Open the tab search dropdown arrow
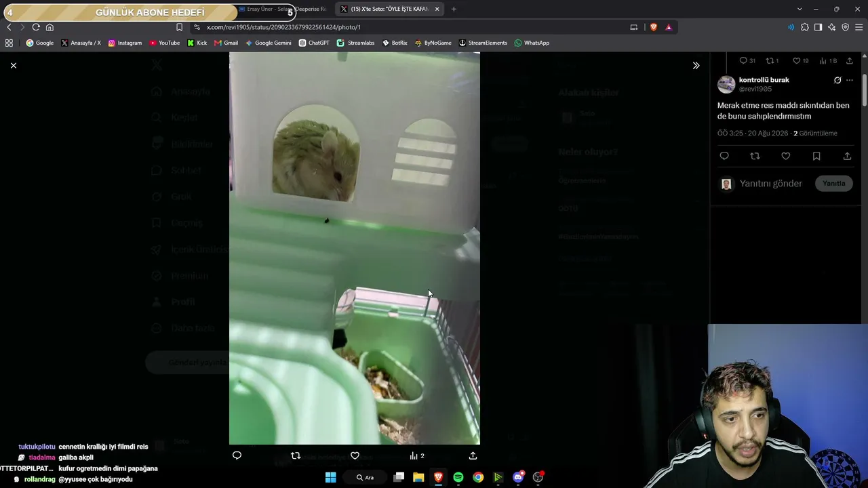Image resolution: width=868 pixels, height=488 pixels. click(800, 9)
